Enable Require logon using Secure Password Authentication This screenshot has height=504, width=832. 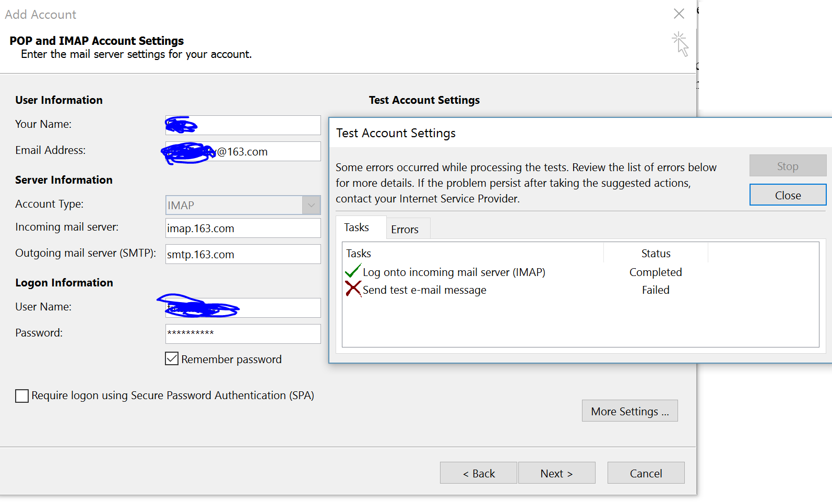coord(22,396)
